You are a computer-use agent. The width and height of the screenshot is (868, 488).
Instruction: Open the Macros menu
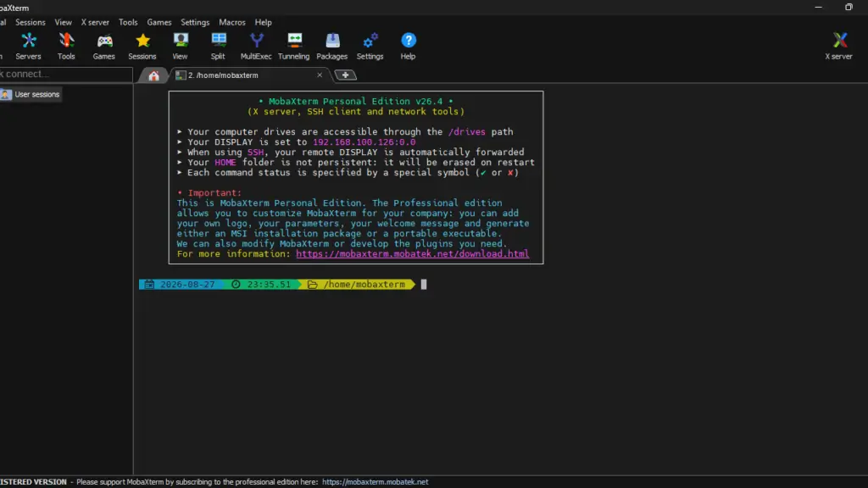pos(232,22)
